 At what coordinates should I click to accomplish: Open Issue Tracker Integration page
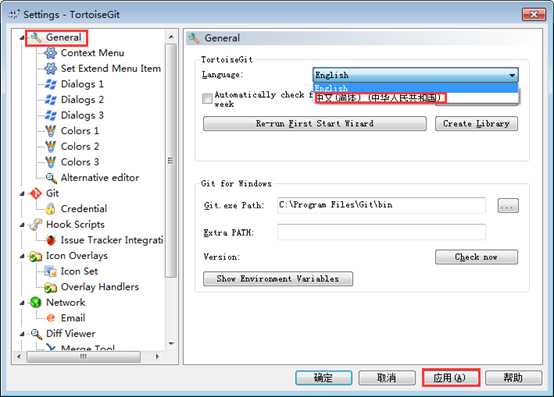112,240
